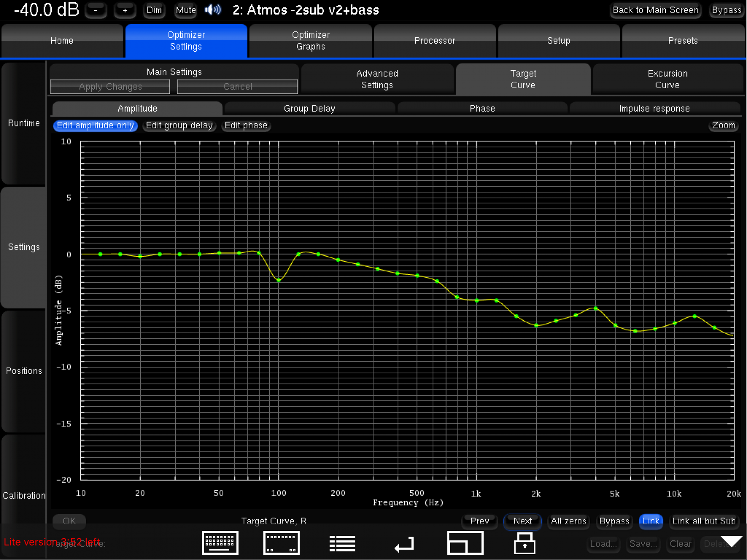
Task: Click the window scaling icon
Action: tap(465, 542)
